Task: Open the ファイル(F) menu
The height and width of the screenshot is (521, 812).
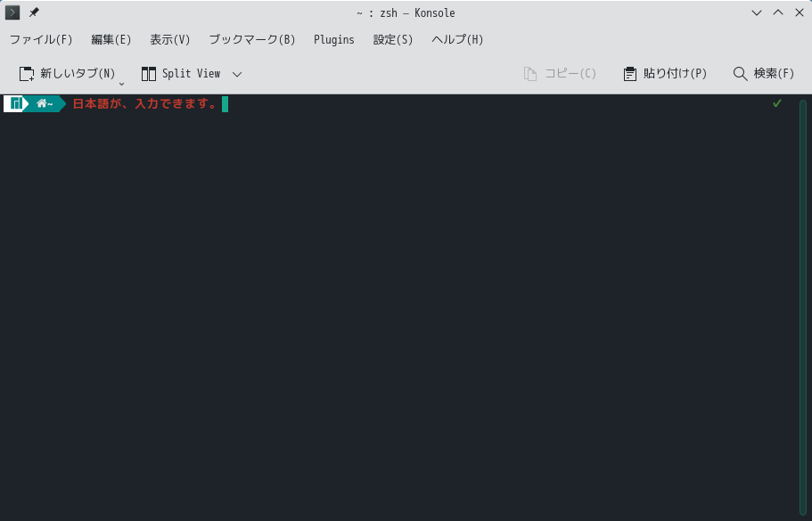Action: point(41,40)
